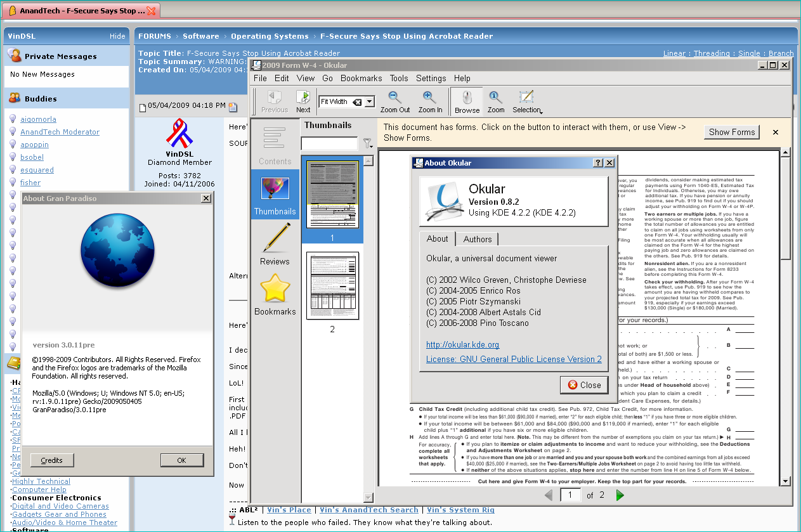Screen dimensions: 801x532
Task: Select the Browse mouse tool
Action: click(467, 101)
